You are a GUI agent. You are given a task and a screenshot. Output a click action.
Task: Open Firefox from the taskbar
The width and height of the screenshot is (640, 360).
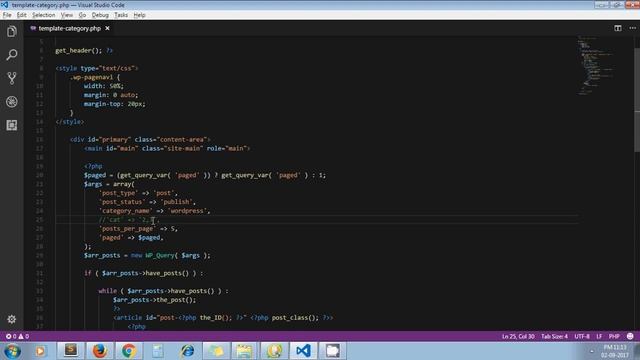99,351
